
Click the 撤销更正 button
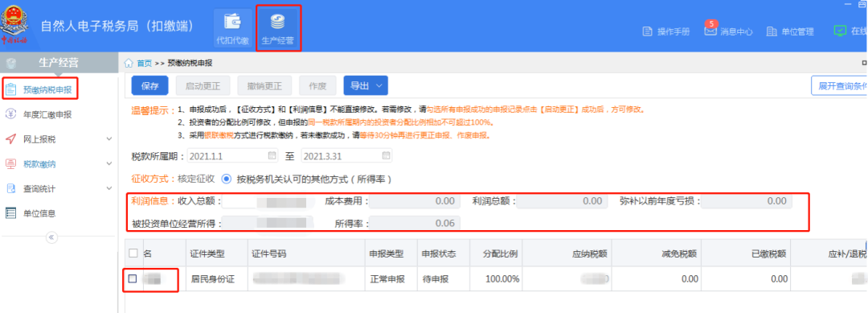[x=264, y=86]
